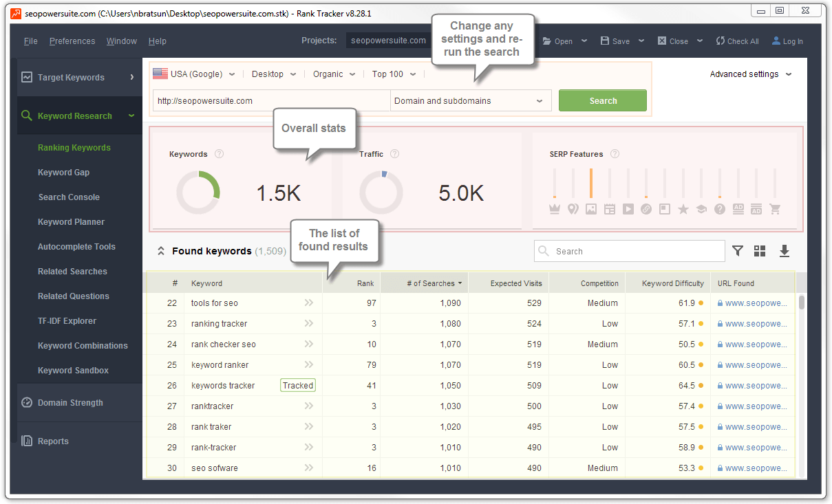Open TF-IDF Explorer in the sidebar
832x504 pixels.
pos(67,321)
